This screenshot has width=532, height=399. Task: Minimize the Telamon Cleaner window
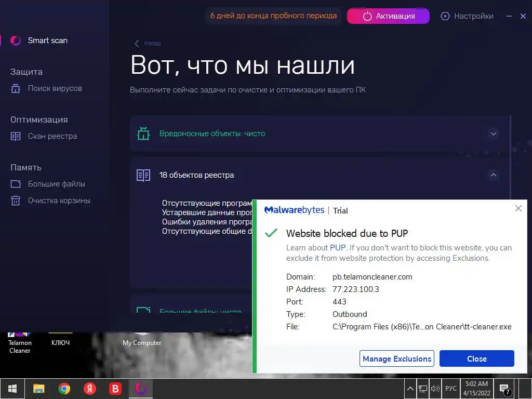(509, 16)
